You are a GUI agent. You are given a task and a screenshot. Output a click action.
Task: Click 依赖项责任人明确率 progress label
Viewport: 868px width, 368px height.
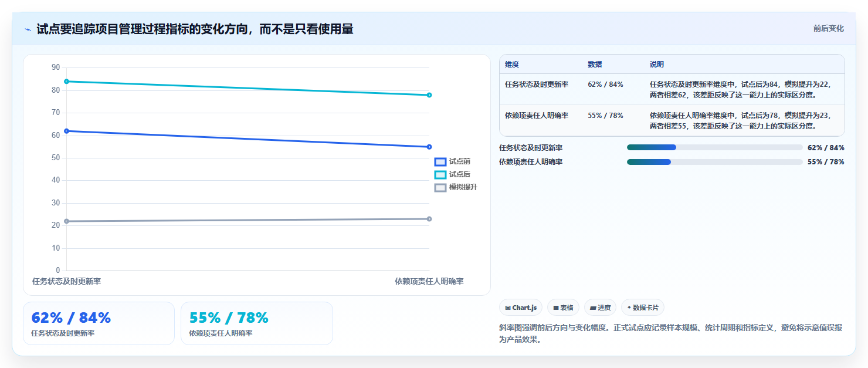tap(531, 162)
